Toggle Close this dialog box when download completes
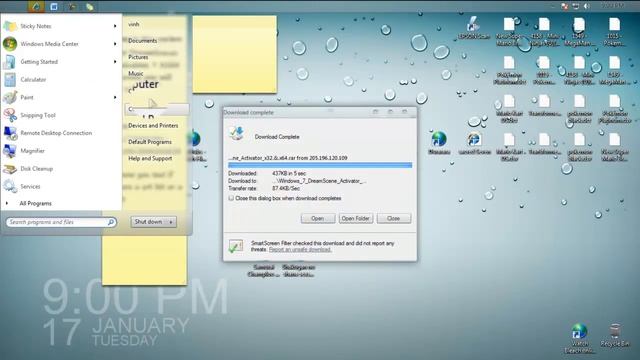This screenshot has height=360, width=640. coord(231,198)
